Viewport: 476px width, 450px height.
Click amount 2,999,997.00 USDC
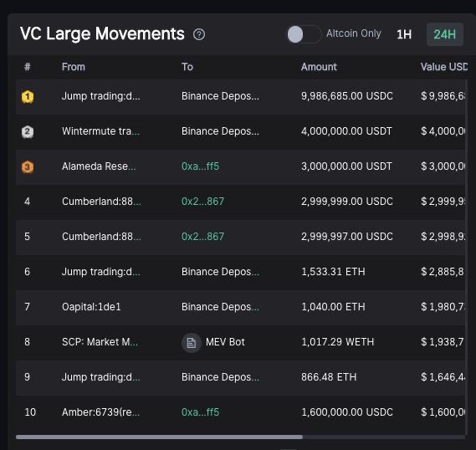point(347,237)
